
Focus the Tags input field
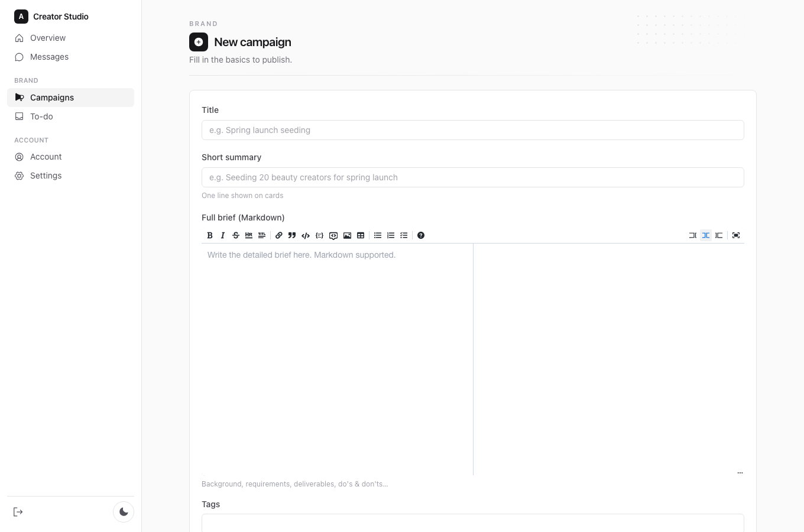[x=473, y=523]
